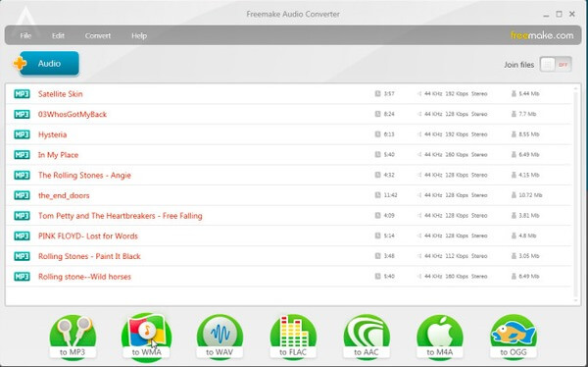Click file size icon in Angie row
The width and height of the screenshot is (588, 367).
[514, 175]
